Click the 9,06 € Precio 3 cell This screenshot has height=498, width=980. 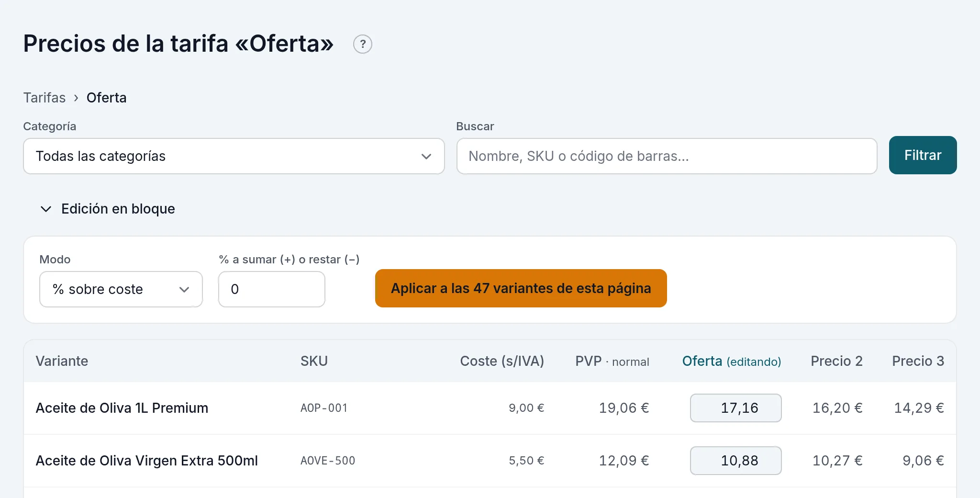coord(923,461)
